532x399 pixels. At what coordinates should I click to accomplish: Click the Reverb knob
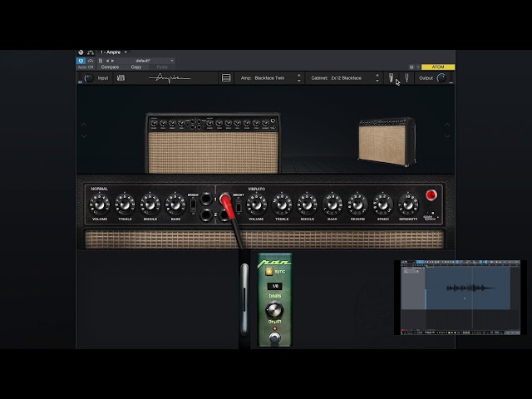pyautogui.click(x=357, y=204)
